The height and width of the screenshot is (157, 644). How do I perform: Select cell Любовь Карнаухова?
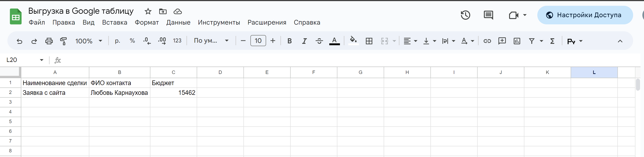click(x=119, y=93)
